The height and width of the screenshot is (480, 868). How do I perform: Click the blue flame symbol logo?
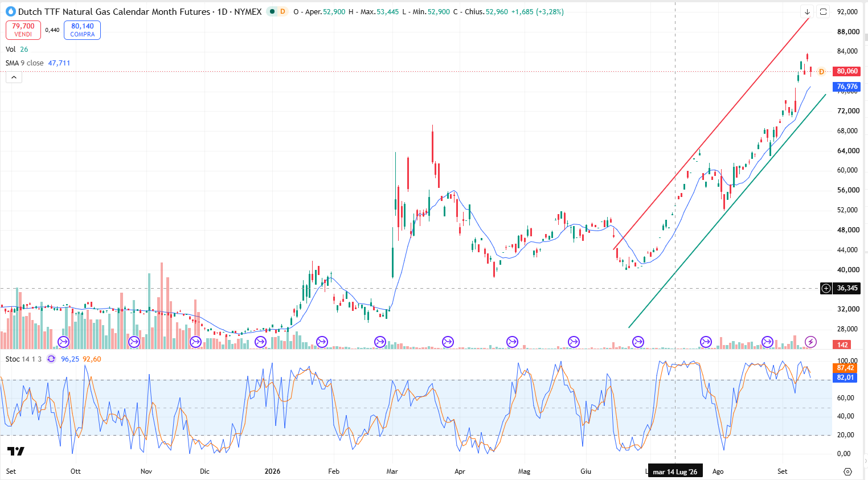[10, 11]
